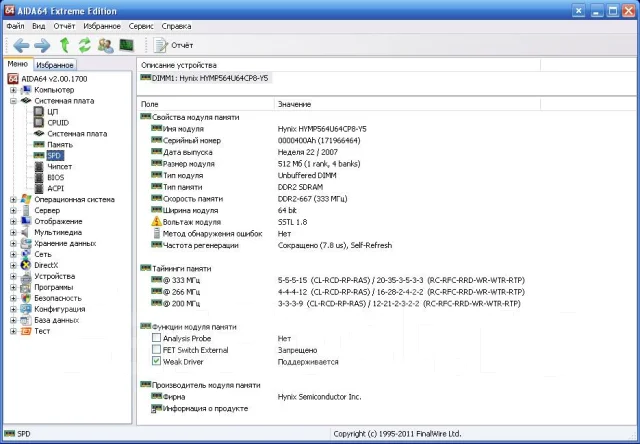Click the Хранение данных drive icon

click(x=26, y=244)
